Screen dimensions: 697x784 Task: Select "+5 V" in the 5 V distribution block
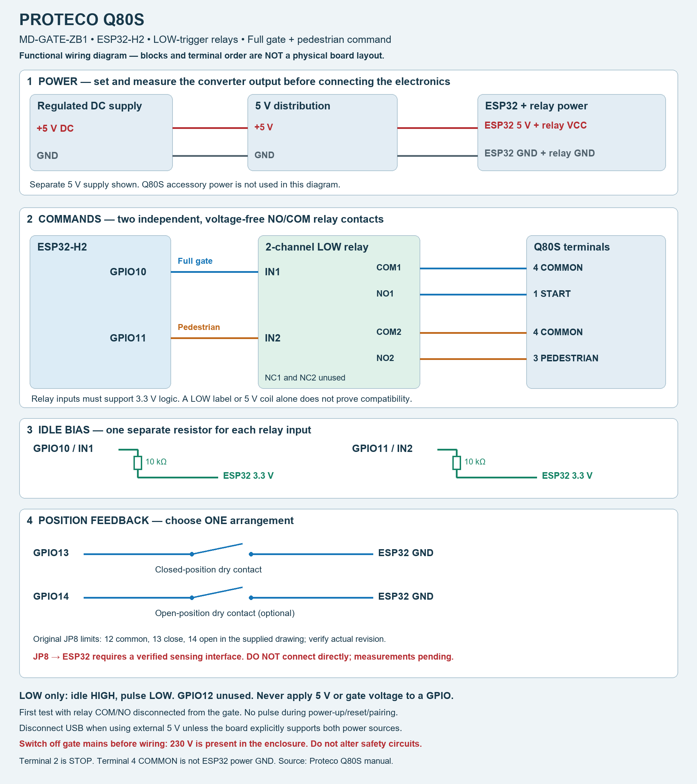pyautogui.click(x=263, y=127)
